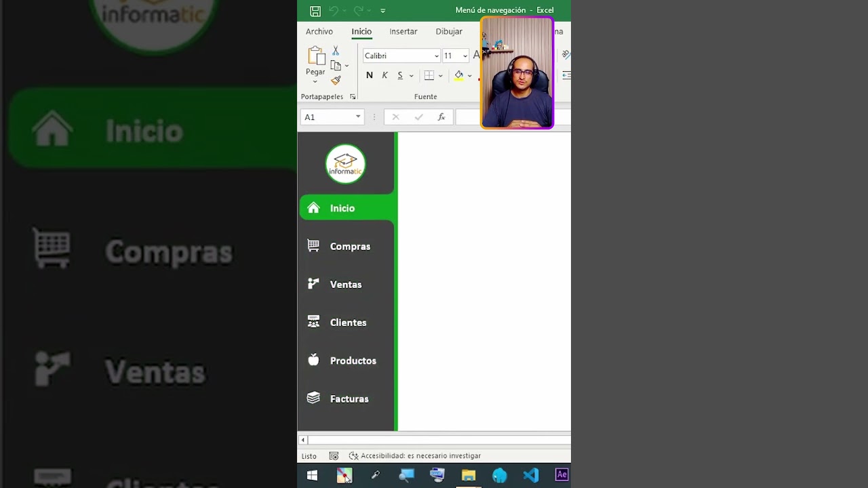Expand the Copiar dropdown arrow
The height and width of the screenshot is (488, 868).
tap(347, 66)
